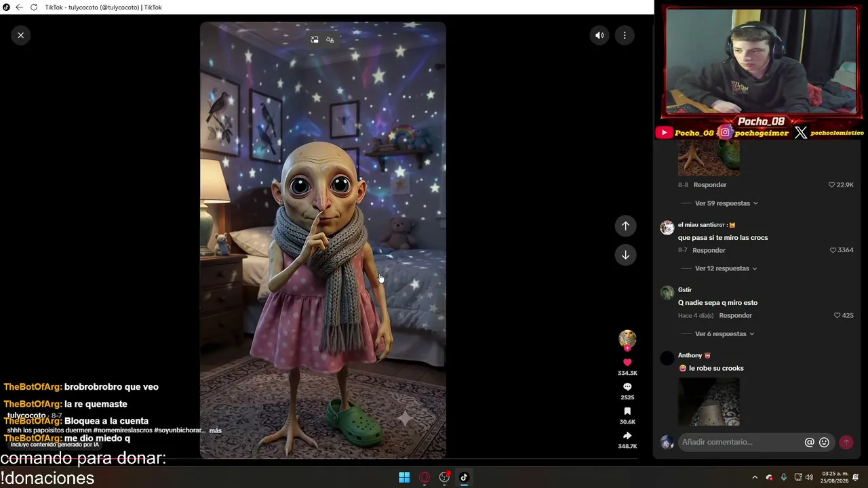The height and width of the screenshot is (488, 868).
Task: Reply to the comment dated 8-8
Action: pyautogui.click(x=710, y=184)
